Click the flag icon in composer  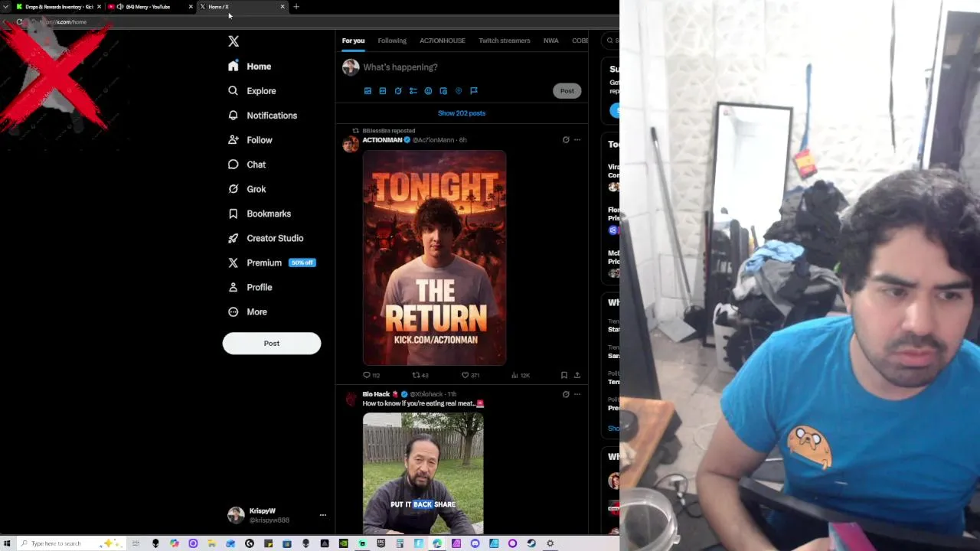pyautogui.click(x=474, y=90)
